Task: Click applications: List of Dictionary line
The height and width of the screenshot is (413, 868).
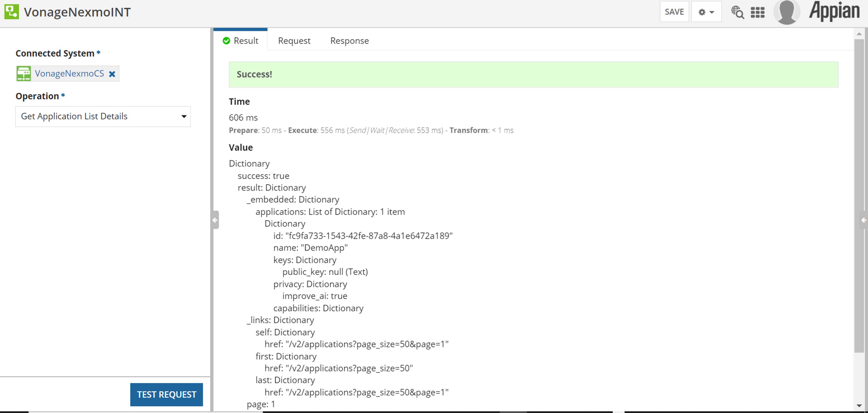Action: point(330,212)
